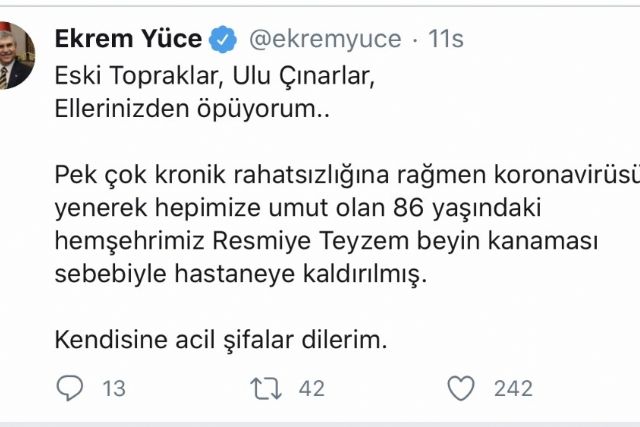The image size is (640, 427).
Task: Like the tweet with the heart icon
Action: pos(460,387)
